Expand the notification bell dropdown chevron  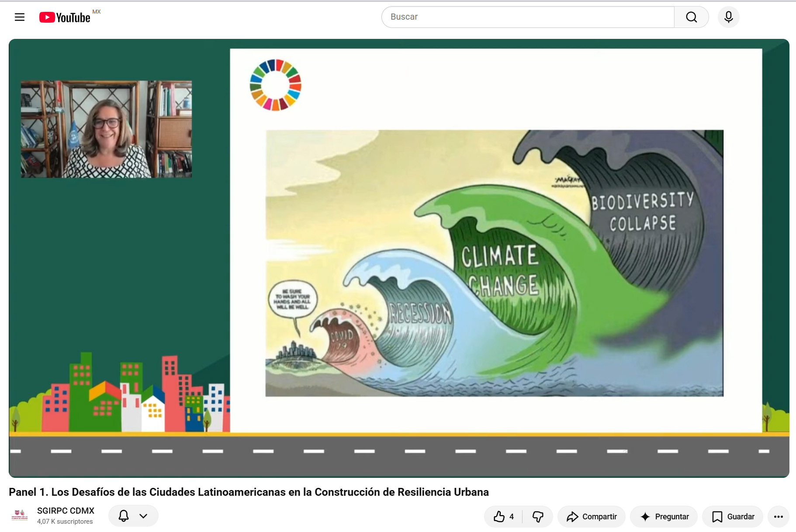143,516
